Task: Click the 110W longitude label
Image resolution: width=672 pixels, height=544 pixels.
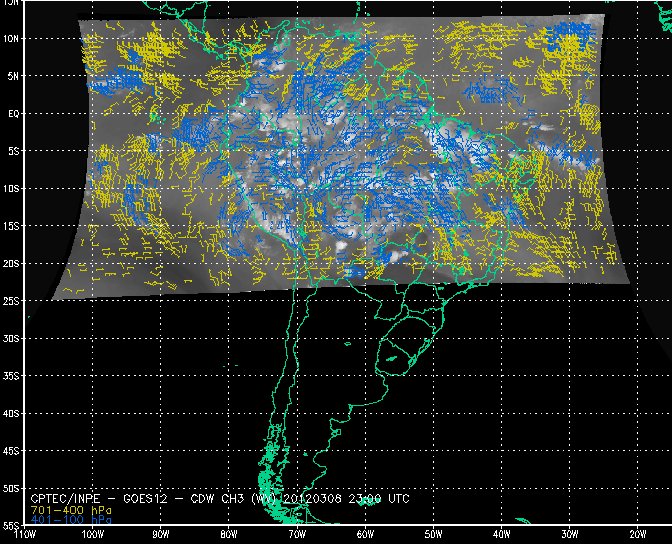Action: coord(25,535)
